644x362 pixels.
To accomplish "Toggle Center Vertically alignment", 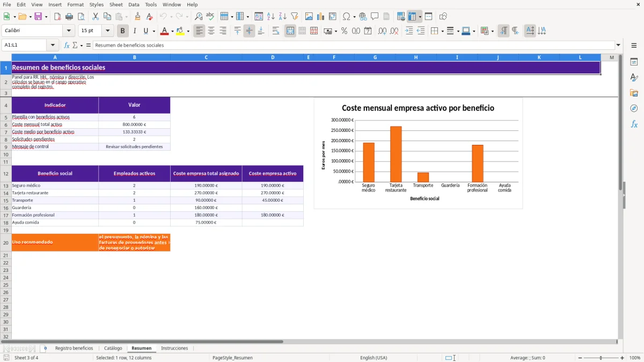I will [x=249, y=31].
